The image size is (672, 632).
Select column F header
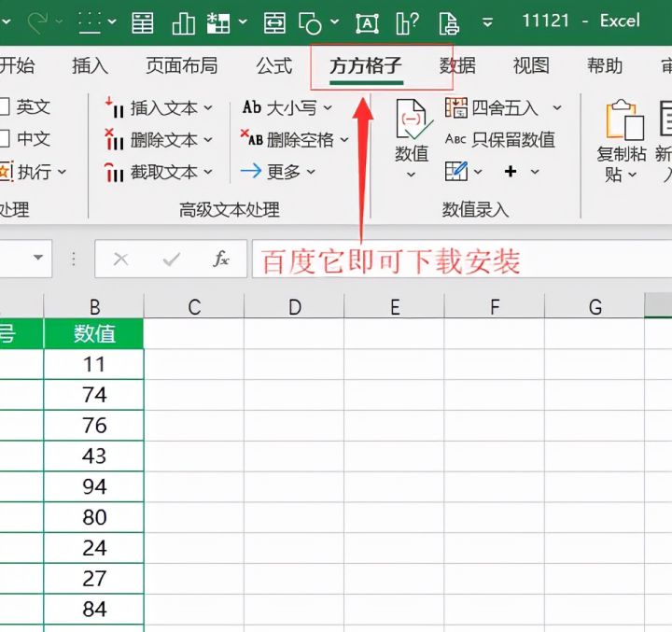click(495, 306)
